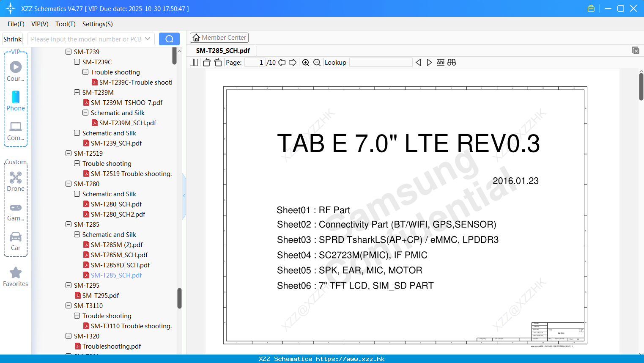Select the SM-T285_SCH.pdf tab
This screenshot has height=363, width=644.
pos(223,50)
